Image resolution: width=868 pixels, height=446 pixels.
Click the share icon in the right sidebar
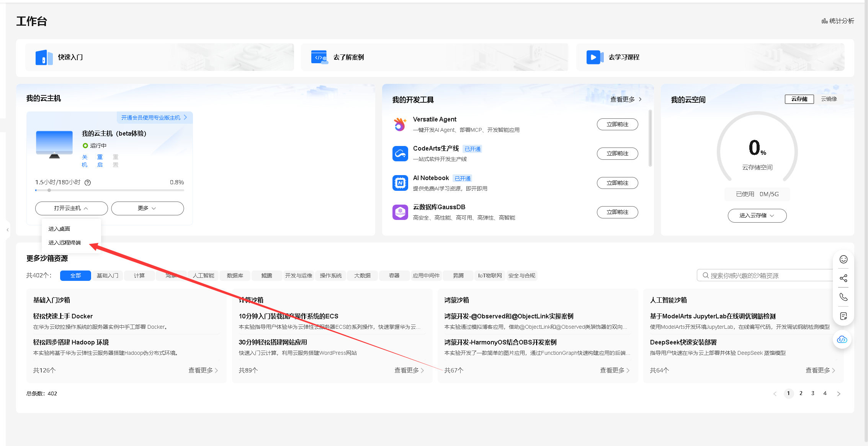pos(843,278)
